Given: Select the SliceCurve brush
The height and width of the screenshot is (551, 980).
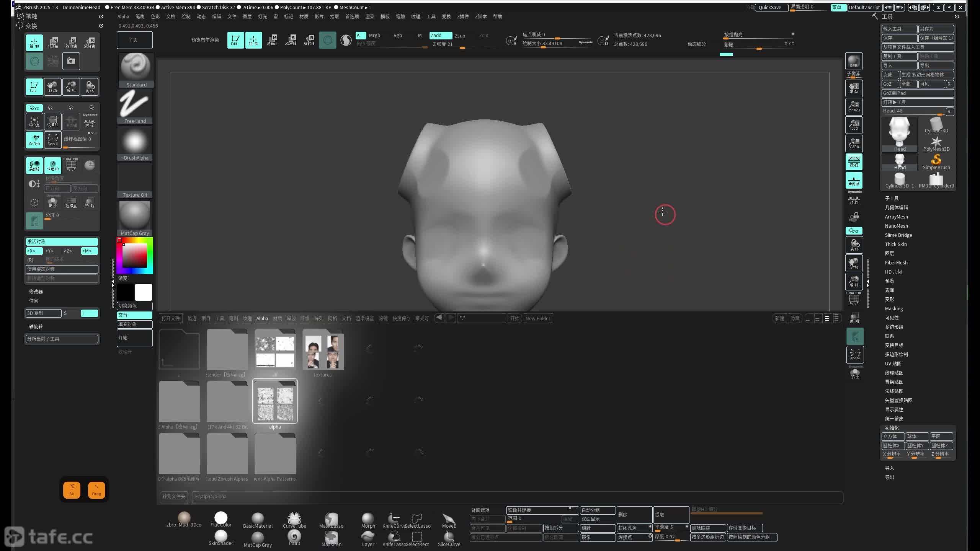Looking at the screenshot, I should click(449, 539).
